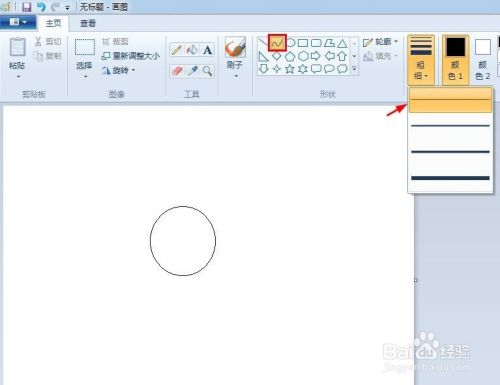500x385 pixels.
Task: Click the 裁剪 Crop button
Action: click(115, 42)
